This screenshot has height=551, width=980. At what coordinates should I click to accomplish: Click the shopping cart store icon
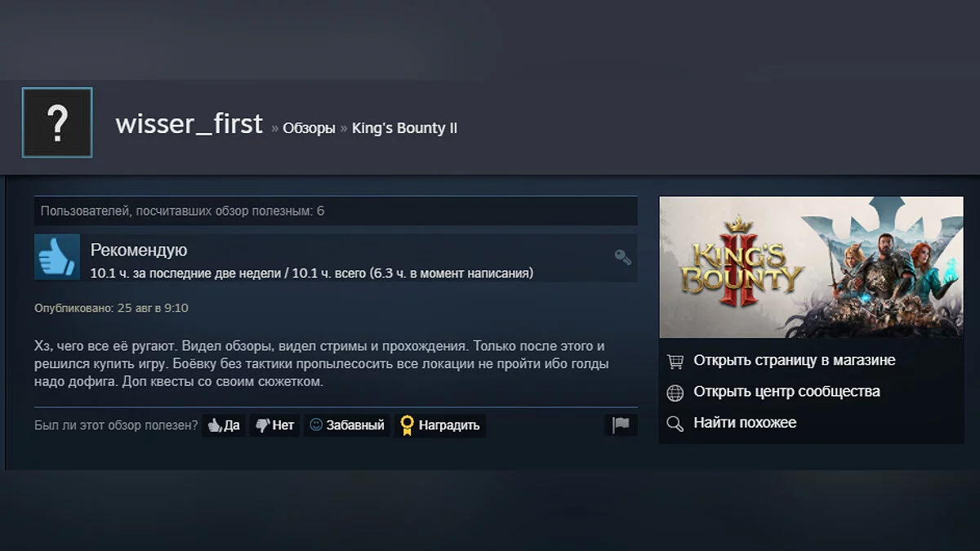pos(675,361)
